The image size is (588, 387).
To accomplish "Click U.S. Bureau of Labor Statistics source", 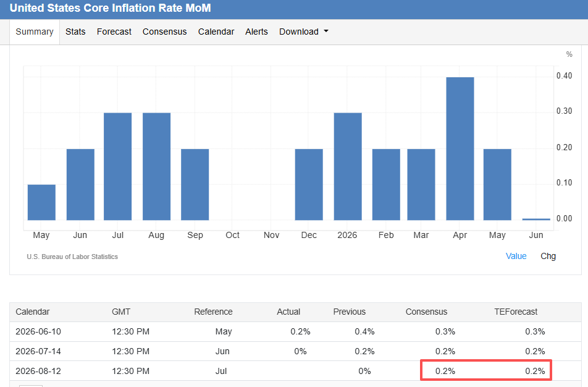I will [72, 257].
